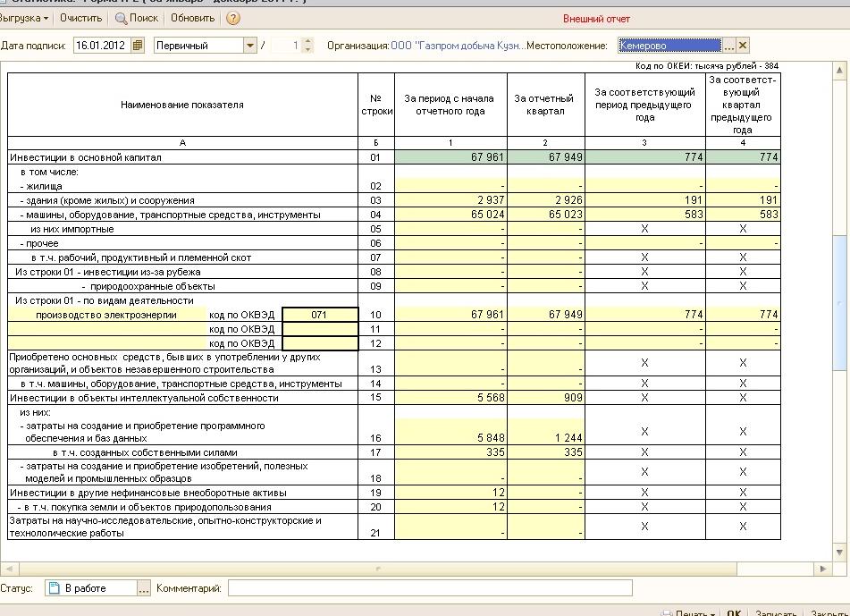Select cell 1 244 in row 16

546,432
